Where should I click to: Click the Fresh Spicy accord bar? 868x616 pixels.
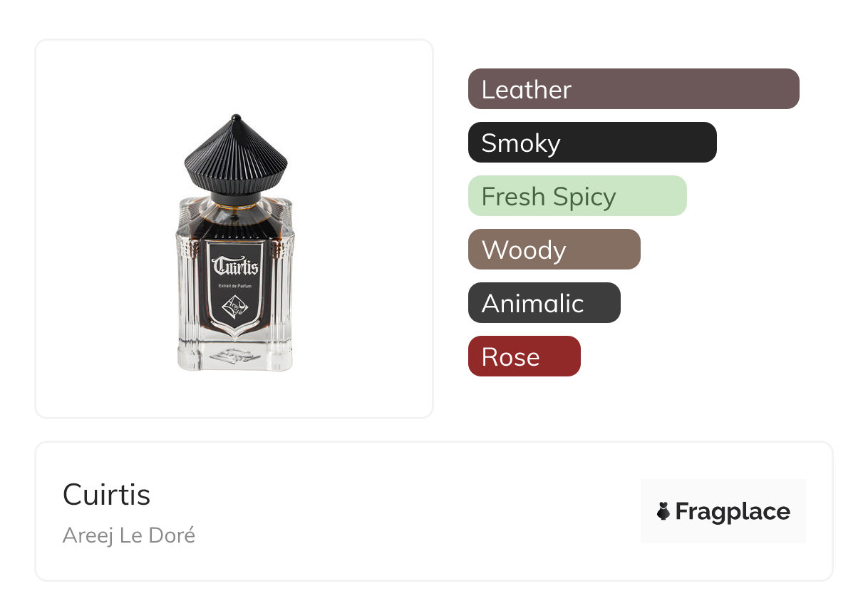[577, 196]
